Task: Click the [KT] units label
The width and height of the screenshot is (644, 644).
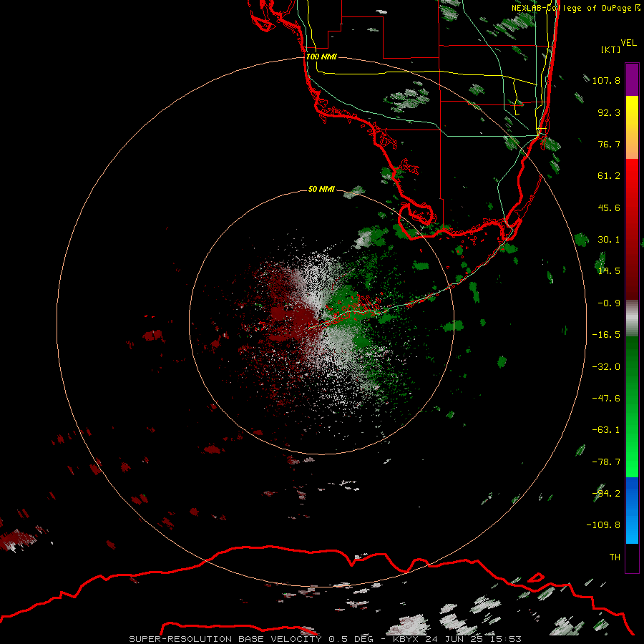Action: (x=611, y=49)
